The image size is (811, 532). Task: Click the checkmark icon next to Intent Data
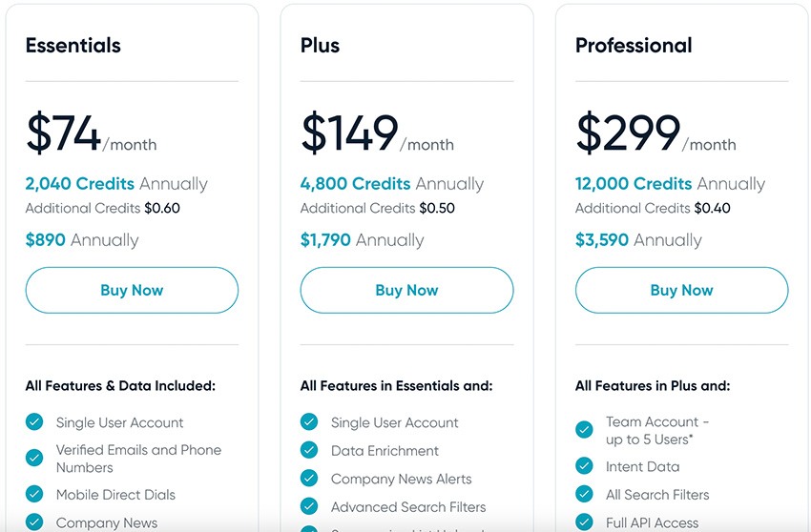coord(585,466)
